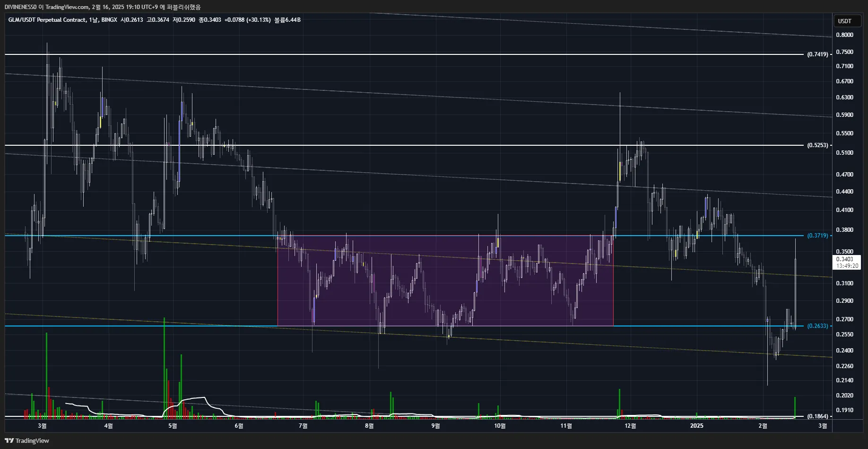Click the TradingView logo at bottom
This screenshot has width=868, height=449.
[x=27, y=440]
